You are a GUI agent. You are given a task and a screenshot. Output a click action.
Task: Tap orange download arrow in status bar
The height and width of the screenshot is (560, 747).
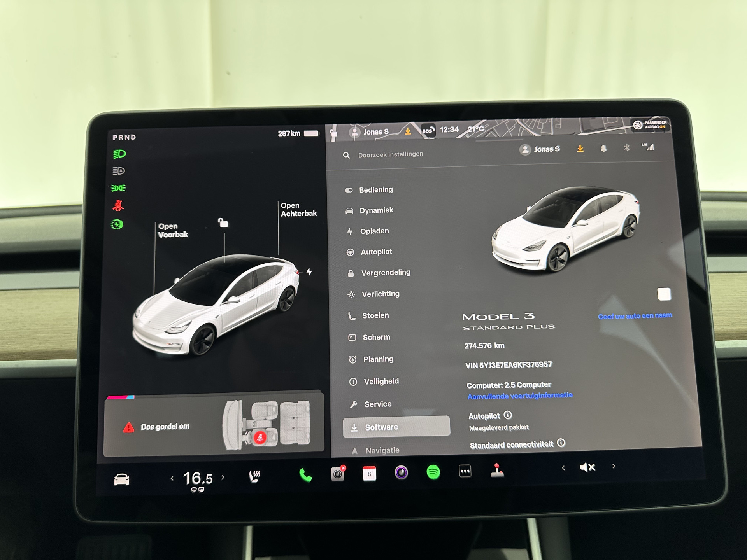pyautogui.click(x=407, y=131)
